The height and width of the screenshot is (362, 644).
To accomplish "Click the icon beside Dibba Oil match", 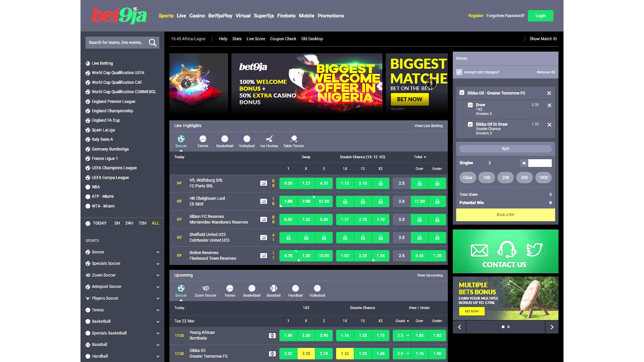I will pos(272,354).
